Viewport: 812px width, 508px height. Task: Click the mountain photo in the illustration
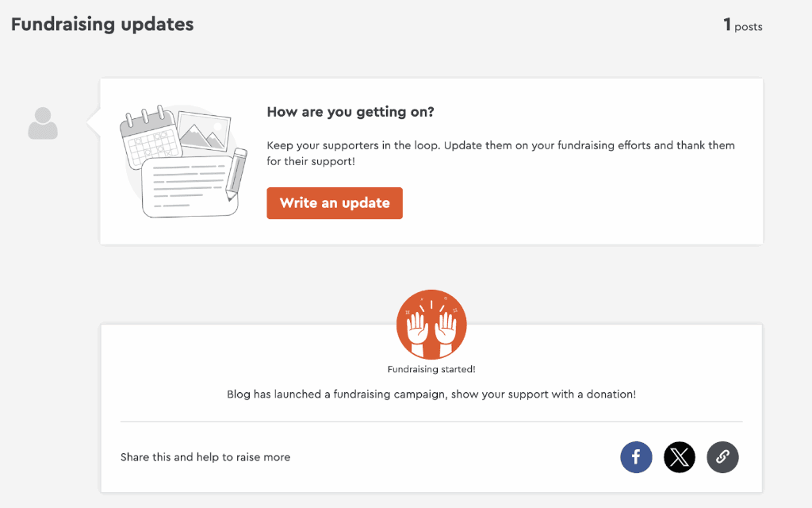pos(203,131)
